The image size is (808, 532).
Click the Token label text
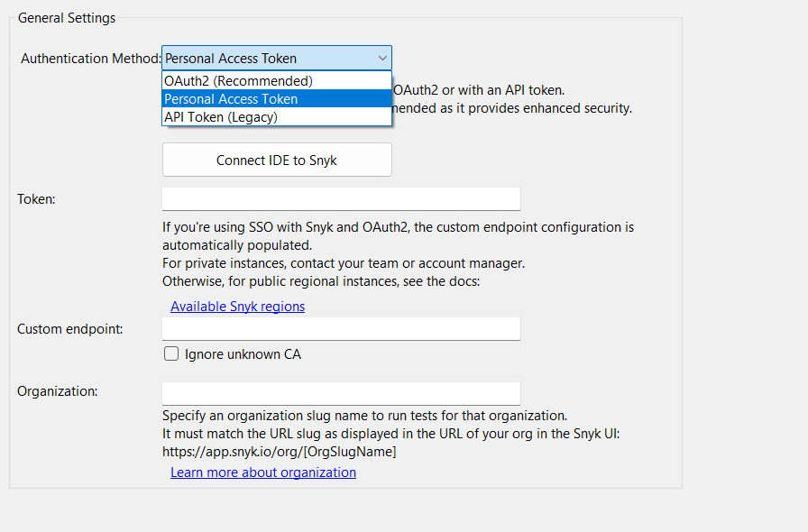36,199
